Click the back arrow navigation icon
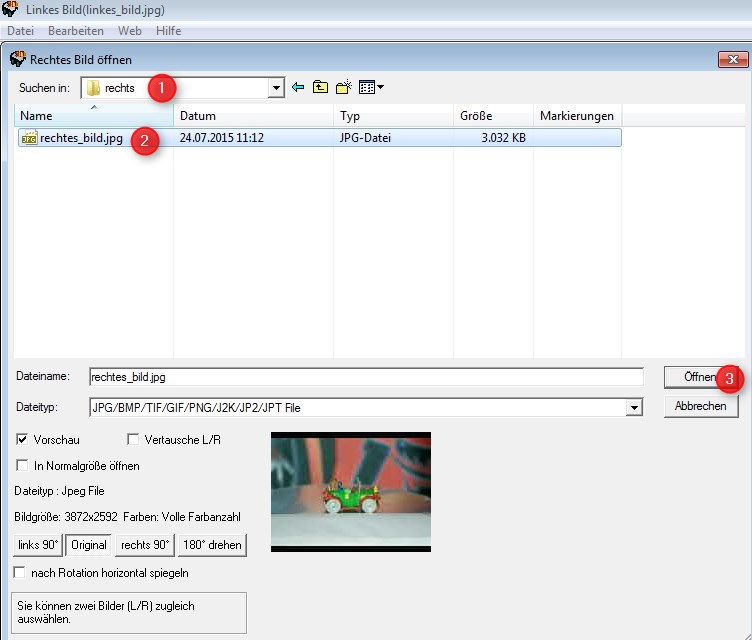 pos(297,88)
